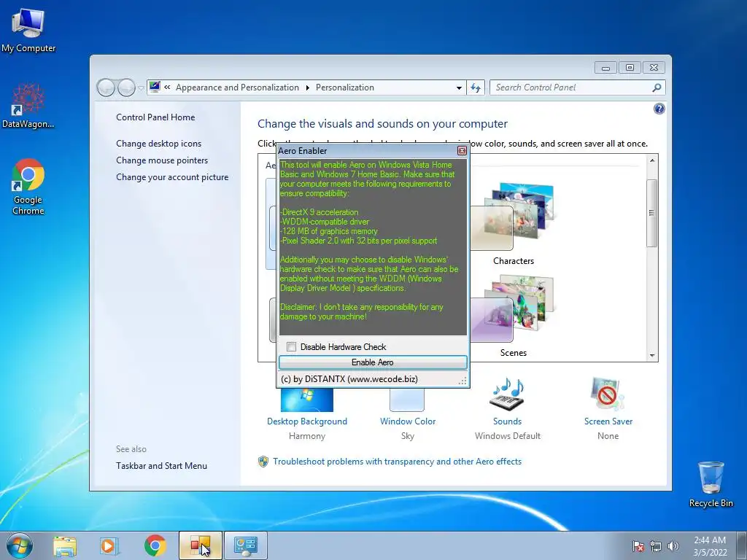Image resolution: width=747 pixels, height=560 pixels.
Task: Open the Recycle Bin on desktop
Action: pos(711,484)
